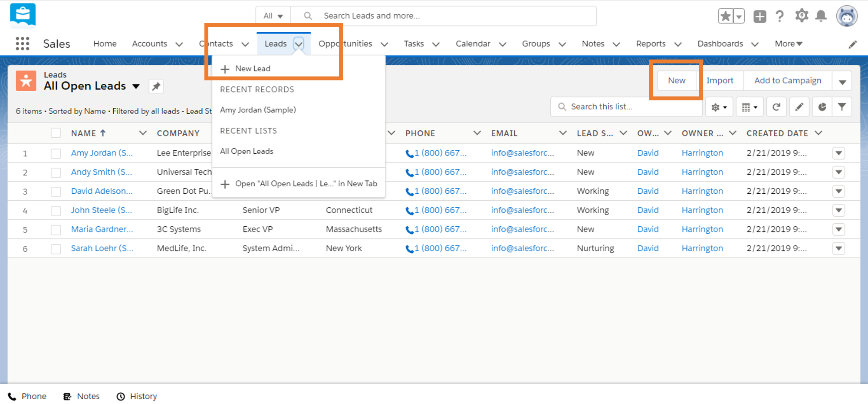The height and width of the screenshot is (404, 868).
Task: Open the More navigation dropdown
Action: [x=789, y=44]
